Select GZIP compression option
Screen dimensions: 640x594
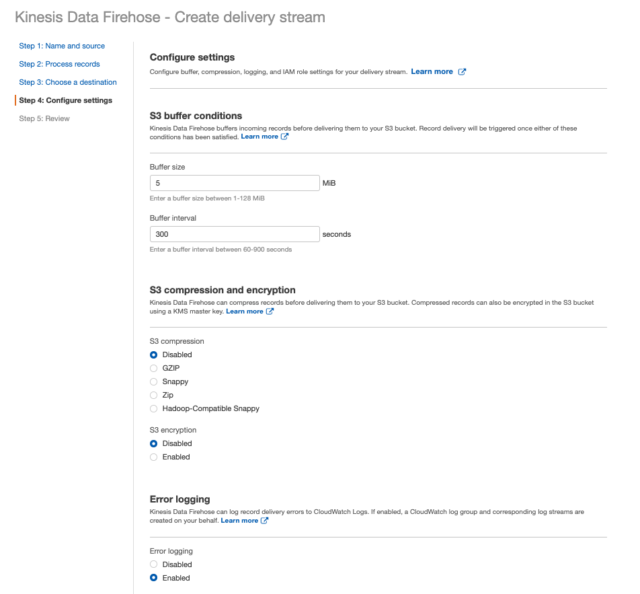pyautogui.click(x=153, y=368)
